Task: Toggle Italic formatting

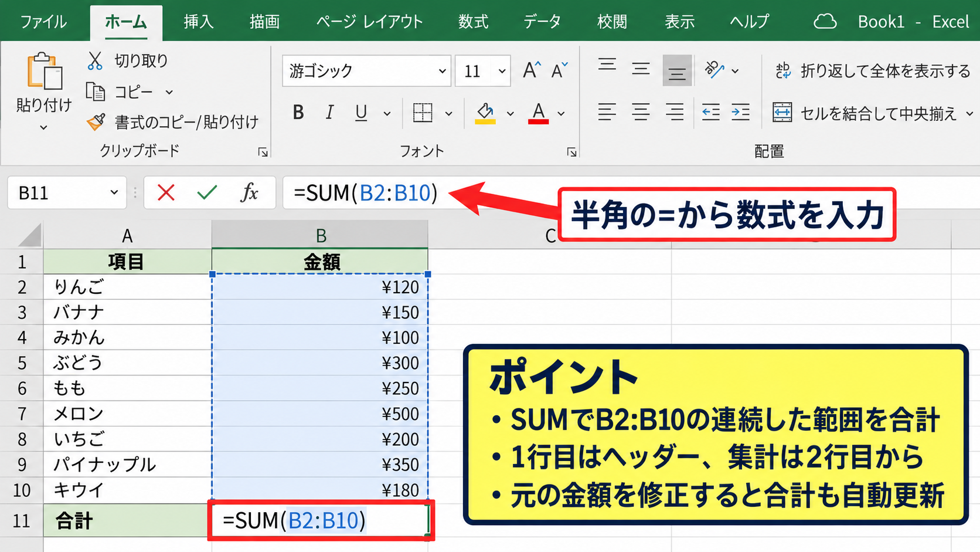Action: click(x=329, y=112)
